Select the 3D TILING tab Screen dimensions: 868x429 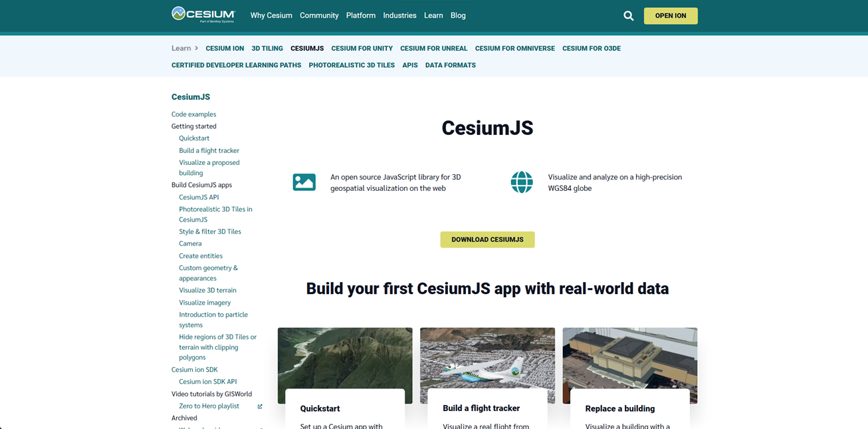pos(267,49)
